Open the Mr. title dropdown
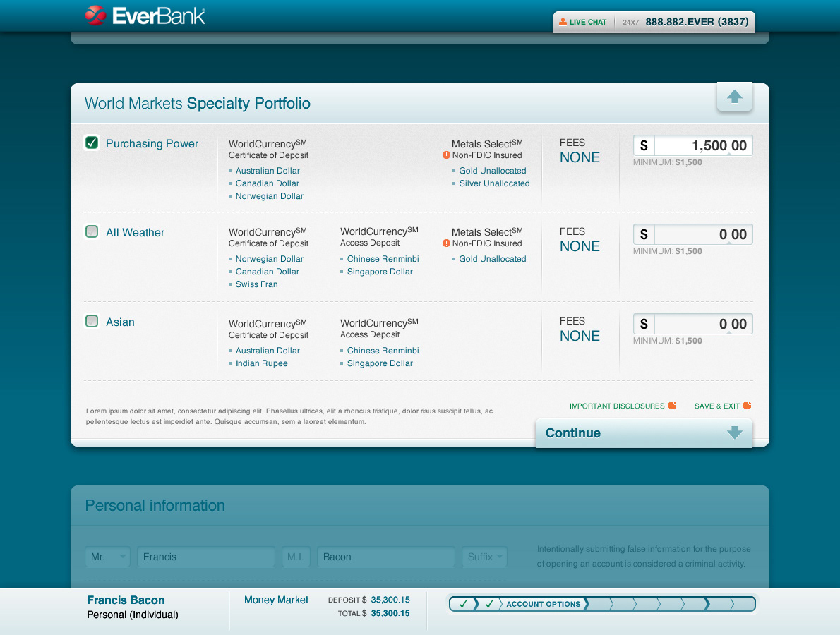This screenshot has height=635, width=840. tap(108, 557)
